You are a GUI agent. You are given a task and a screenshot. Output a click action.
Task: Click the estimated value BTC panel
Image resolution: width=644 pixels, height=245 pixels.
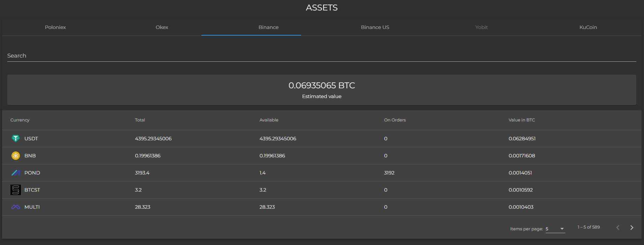click(321, 90)
